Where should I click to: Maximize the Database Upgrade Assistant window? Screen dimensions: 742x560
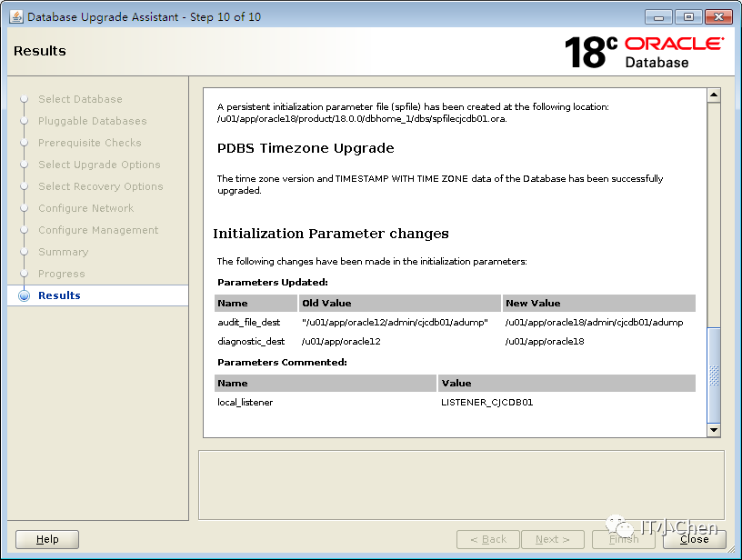[x=688, y=16]
